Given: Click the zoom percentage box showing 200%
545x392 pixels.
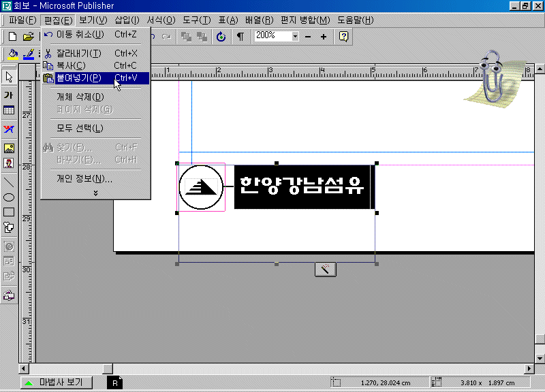Looking at the screenshot, I should coord(273,36).
